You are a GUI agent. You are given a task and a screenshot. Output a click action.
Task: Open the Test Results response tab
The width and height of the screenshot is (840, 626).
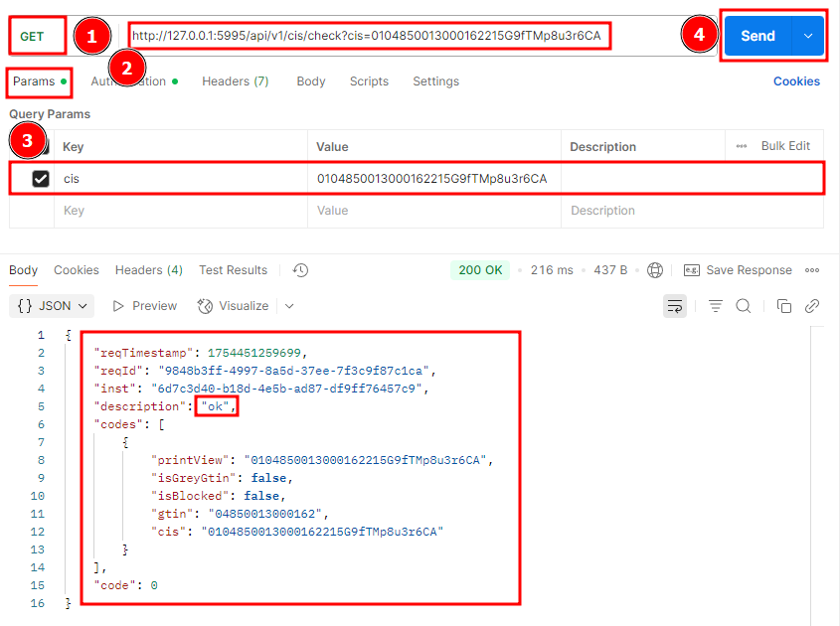[233, 270]
